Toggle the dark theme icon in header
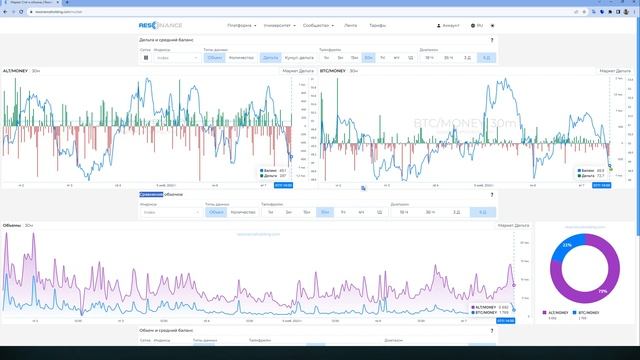This screenshot has width=640, height=360. (x=492, y=25)
